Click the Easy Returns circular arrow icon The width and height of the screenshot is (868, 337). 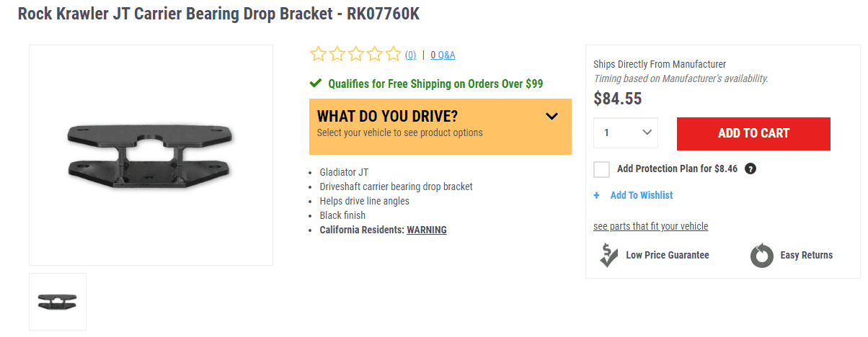[x=762, y=256]
